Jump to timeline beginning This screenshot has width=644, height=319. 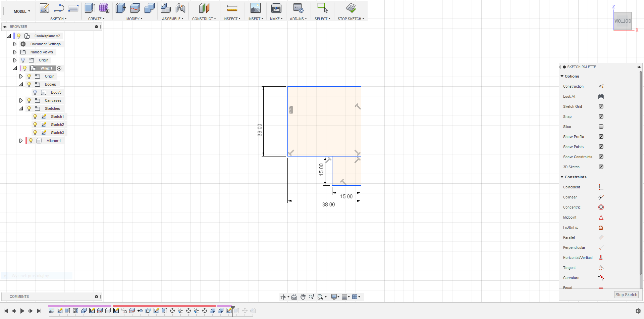6,311
